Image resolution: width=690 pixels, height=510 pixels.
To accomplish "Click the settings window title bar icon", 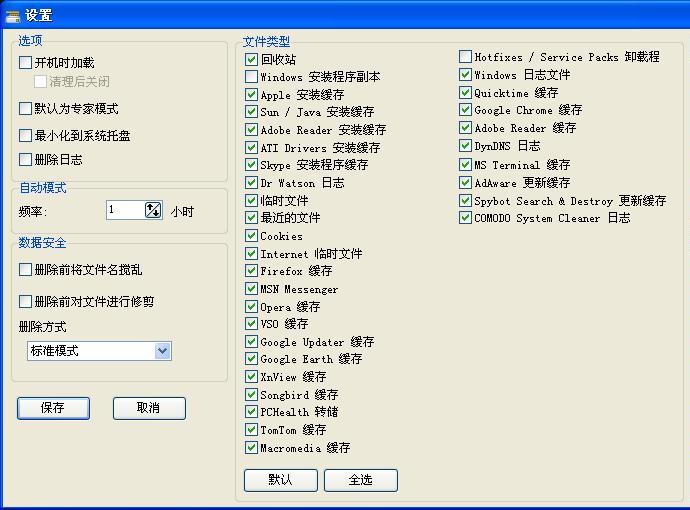I will pyautogui.click(x=13, y=15).
